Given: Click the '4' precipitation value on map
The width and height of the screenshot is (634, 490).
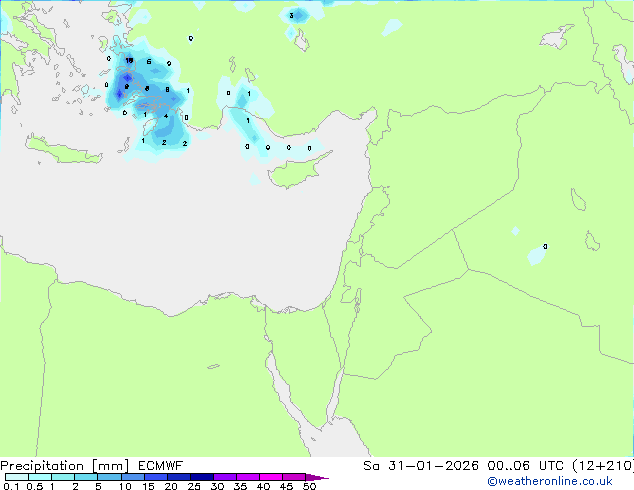Looking at the screenshot, I should click(166, 116).
